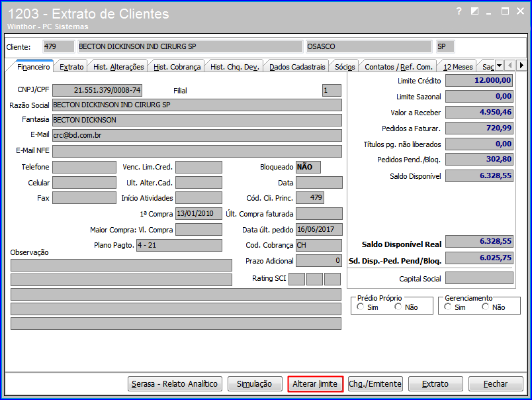
Task: Open the Contatos / Ref. Com. tab
Action: point(398,67)
